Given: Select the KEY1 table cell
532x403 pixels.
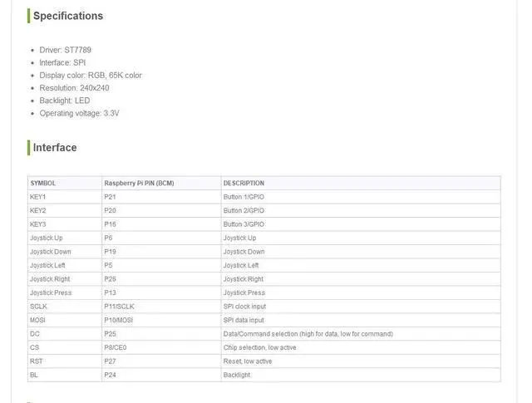Looking at the screenshot, I should click(x=65, y=197).
